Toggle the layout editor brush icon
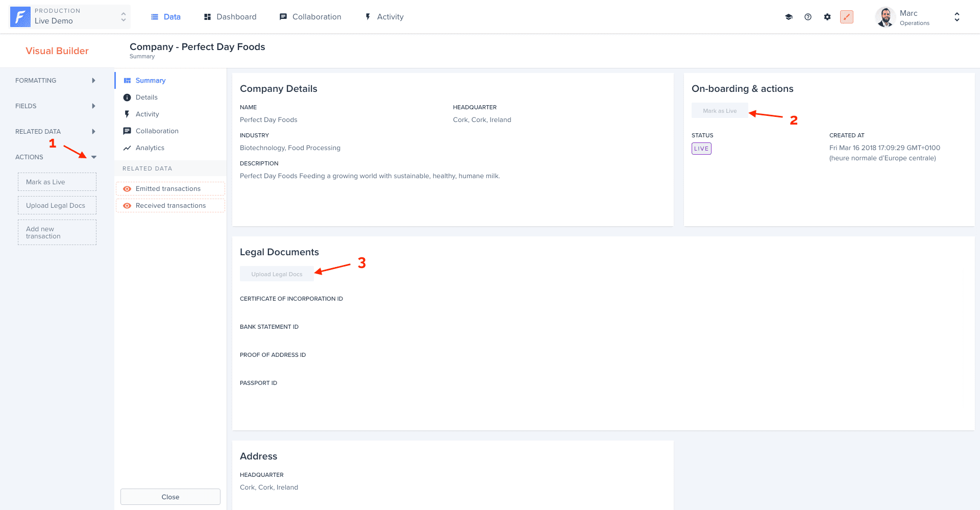980x510 pixels. coord(847,17)
